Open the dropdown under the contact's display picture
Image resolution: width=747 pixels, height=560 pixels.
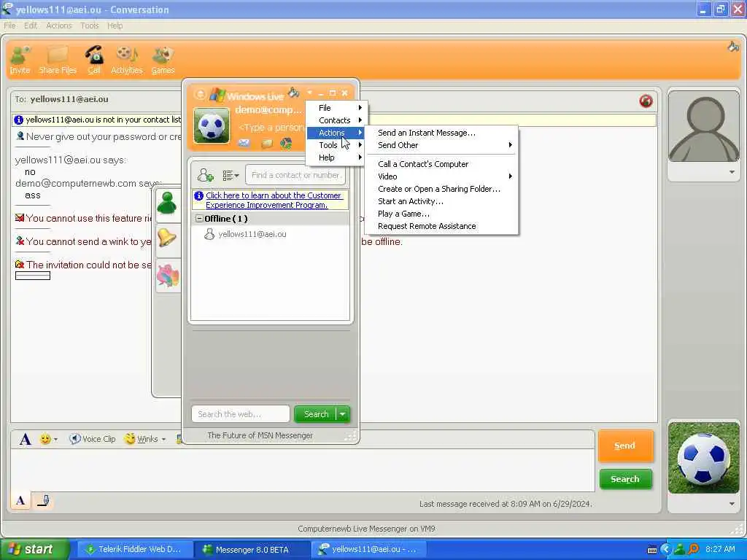coord(732,172)
